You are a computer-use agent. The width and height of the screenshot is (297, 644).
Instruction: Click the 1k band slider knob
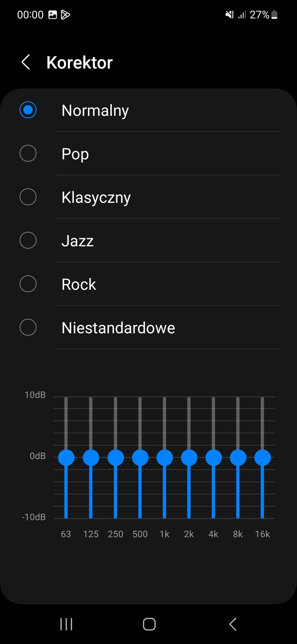(165, 458)
